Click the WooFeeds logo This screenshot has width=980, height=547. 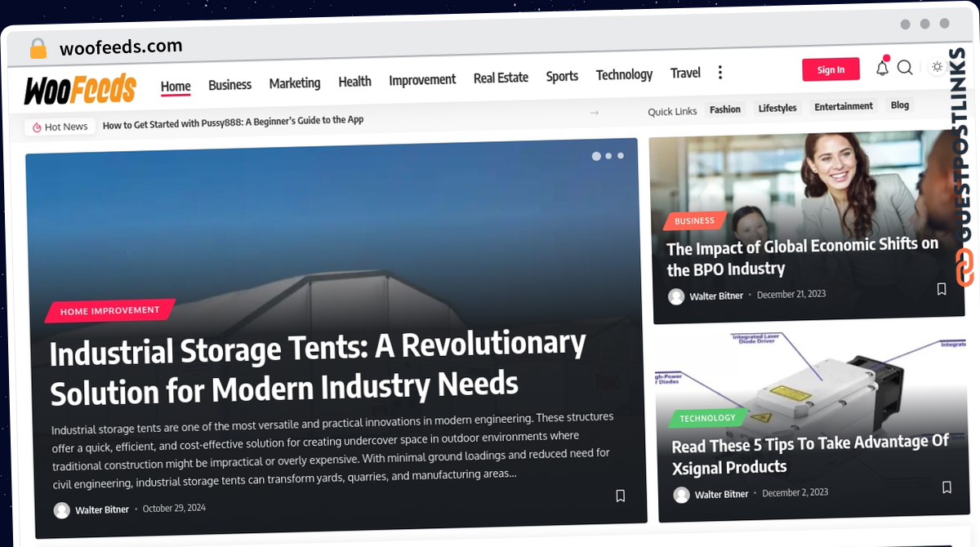pos(80,89)
